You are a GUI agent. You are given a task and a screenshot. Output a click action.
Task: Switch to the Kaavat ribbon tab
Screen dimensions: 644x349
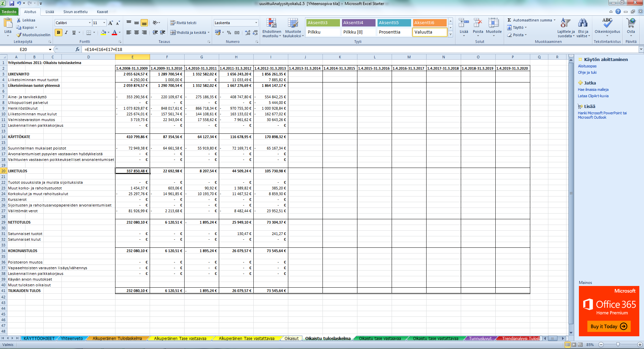point(102,12)
